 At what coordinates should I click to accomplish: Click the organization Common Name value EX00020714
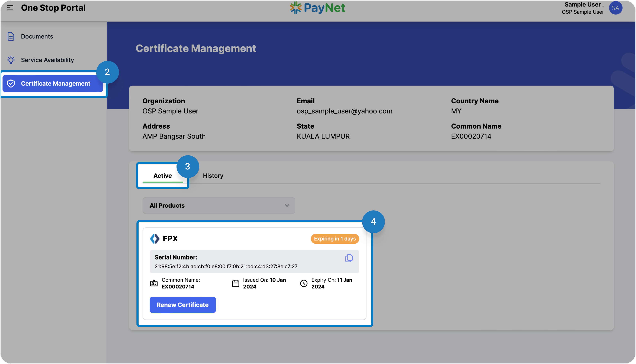(x=471, y=136)
